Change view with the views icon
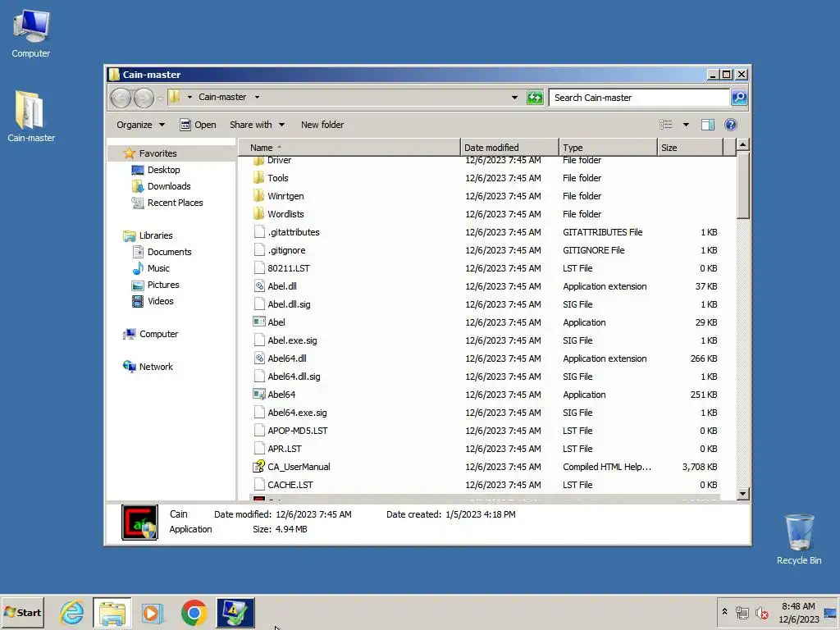This screenshot has height=630, width=840. point(666,125)
